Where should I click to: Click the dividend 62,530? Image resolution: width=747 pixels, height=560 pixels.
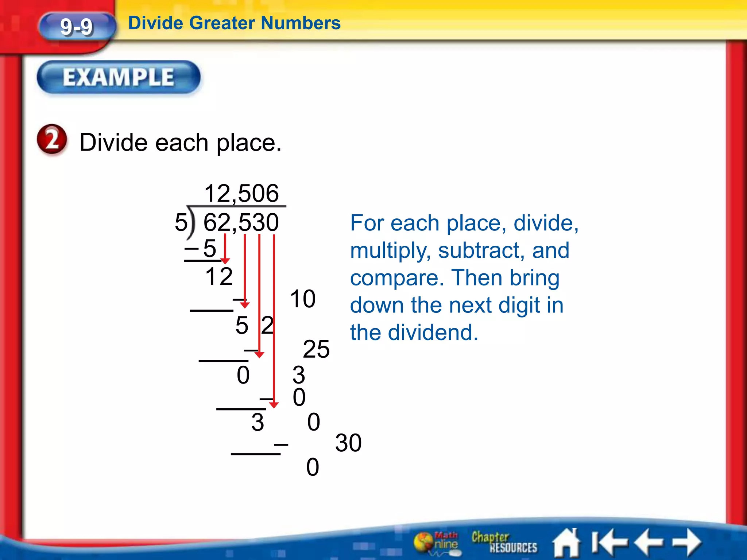point(241,222)
